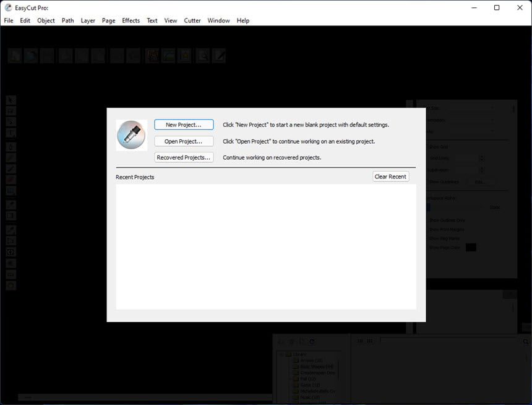Open the Object menu
The image size is (532, 405).
click(x=46, y=20)
